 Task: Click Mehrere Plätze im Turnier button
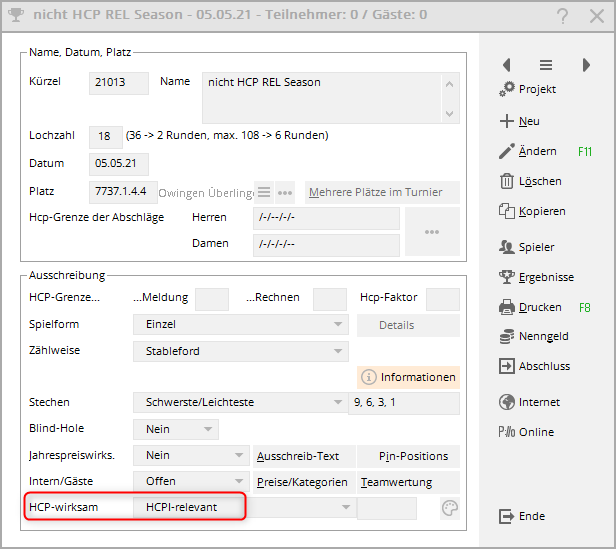[x=382, y=192]
